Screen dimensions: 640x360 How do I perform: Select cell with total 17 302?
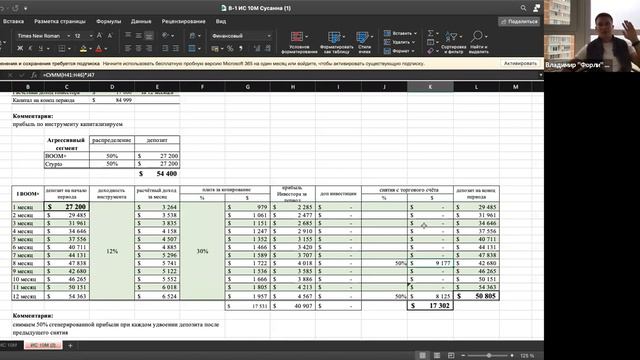point(430,305)
